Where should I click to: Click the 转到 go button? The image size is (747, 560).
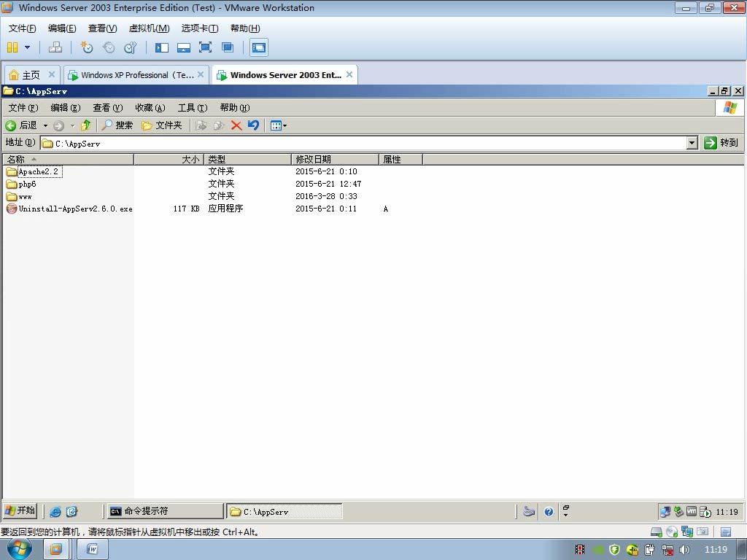click(721, 143)
